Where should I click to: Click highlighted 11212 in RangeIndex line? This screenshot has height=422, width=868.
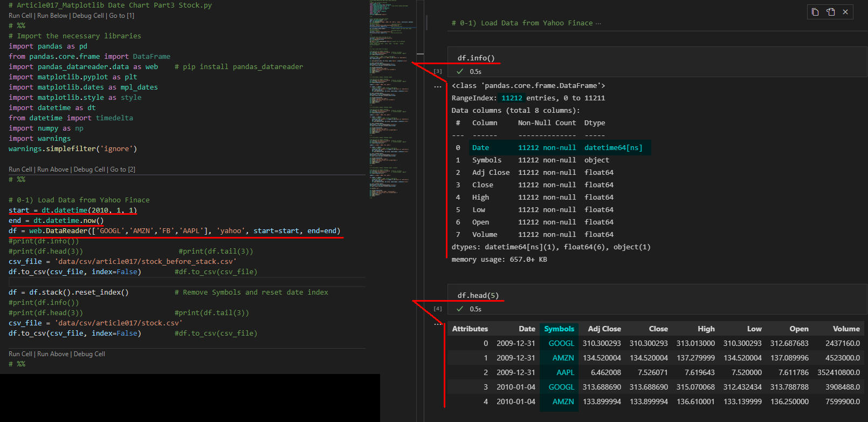click(512, 98)
